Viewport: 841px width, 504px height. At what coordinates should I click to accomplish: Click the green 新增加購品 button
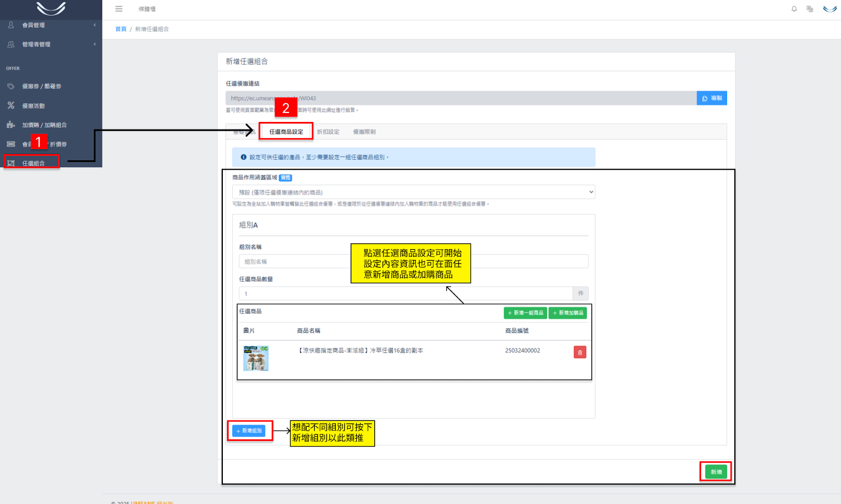point(568,313)
